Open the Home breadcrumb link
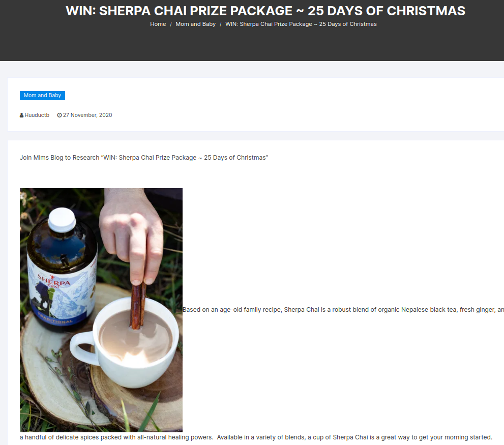This screenshot has width=504, height=445. [158, 24]
